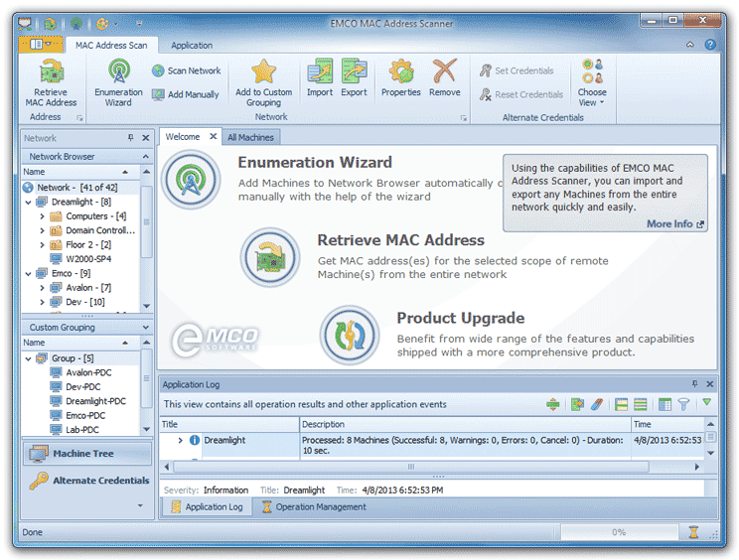Expand the Floor 2 - [2] node

point(43,245)
